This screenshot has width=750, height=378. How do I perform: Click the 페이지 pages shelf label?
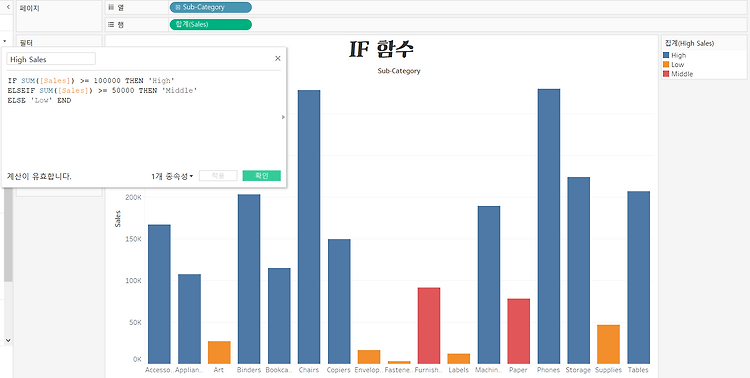click(30, 8)
